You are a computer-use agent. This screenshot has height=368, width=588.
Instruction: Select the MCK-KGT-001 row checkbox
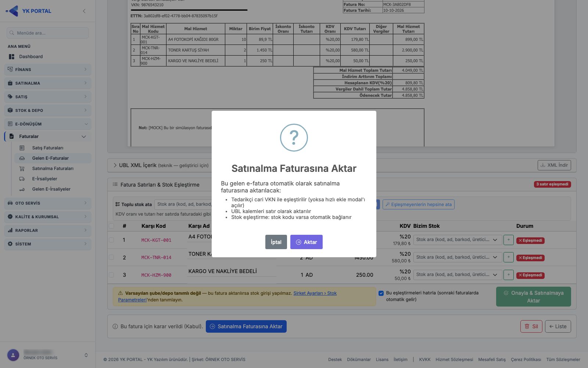(111, 240)
